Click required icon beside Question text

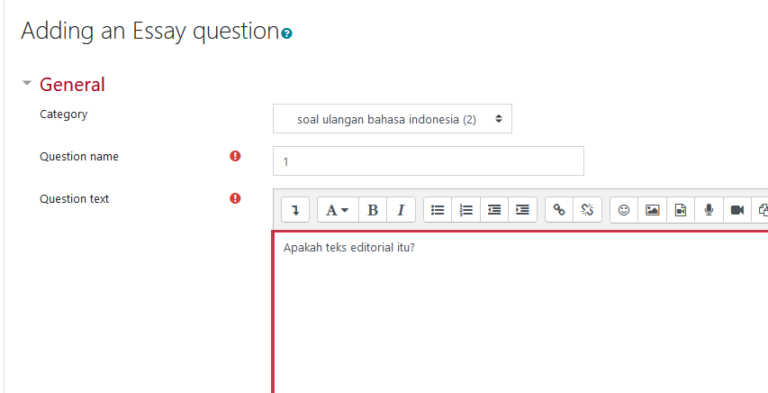(x=236, y=198)
